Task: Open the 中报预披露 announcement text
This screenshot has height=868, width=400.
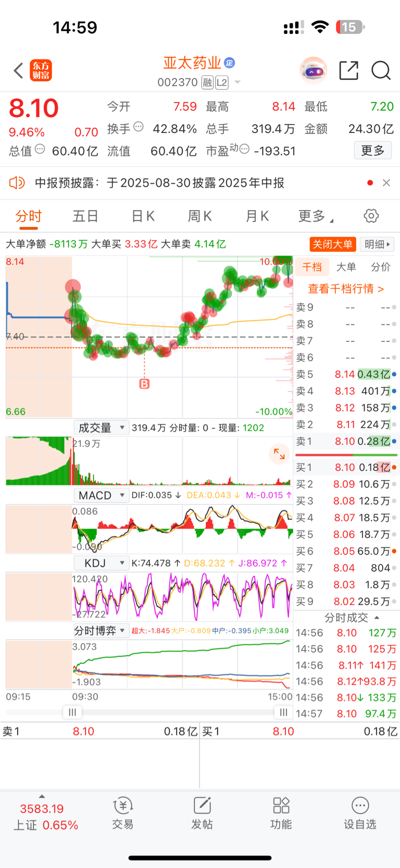Action: pyautogui.click(x=159, y=183)
